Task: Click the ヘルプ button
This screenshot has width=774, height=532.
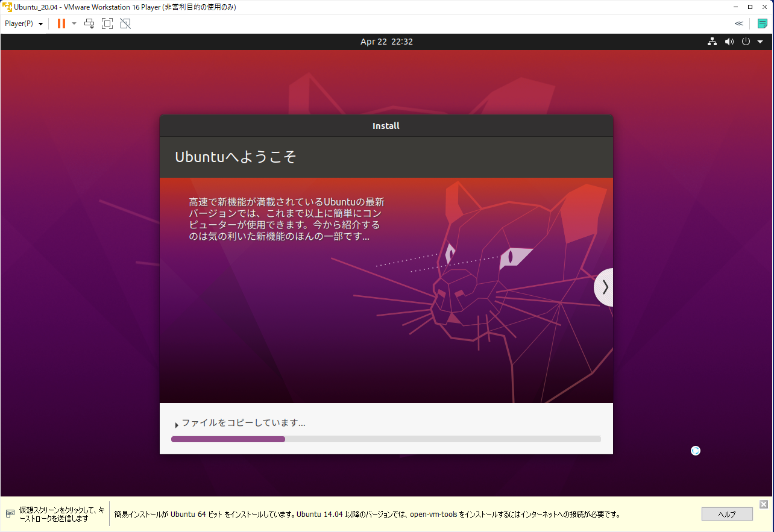Action: pos(727,514)
